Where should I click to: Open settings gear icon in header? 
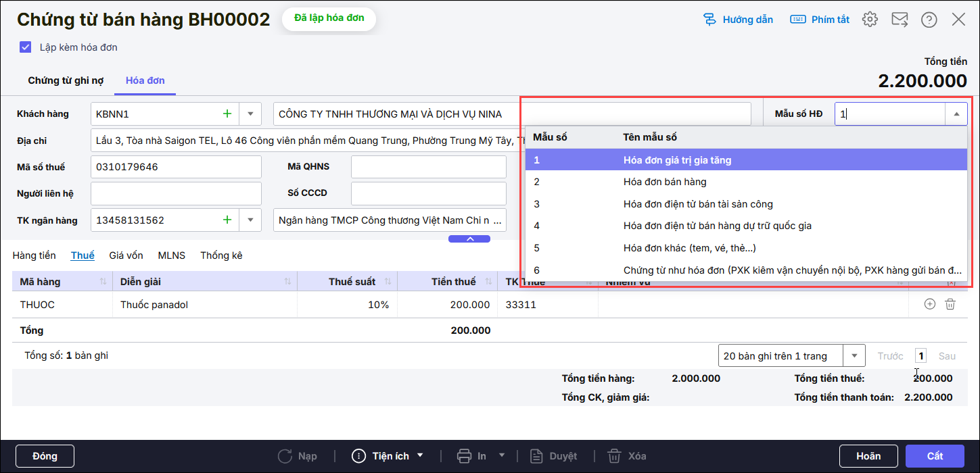pos(870,20)
